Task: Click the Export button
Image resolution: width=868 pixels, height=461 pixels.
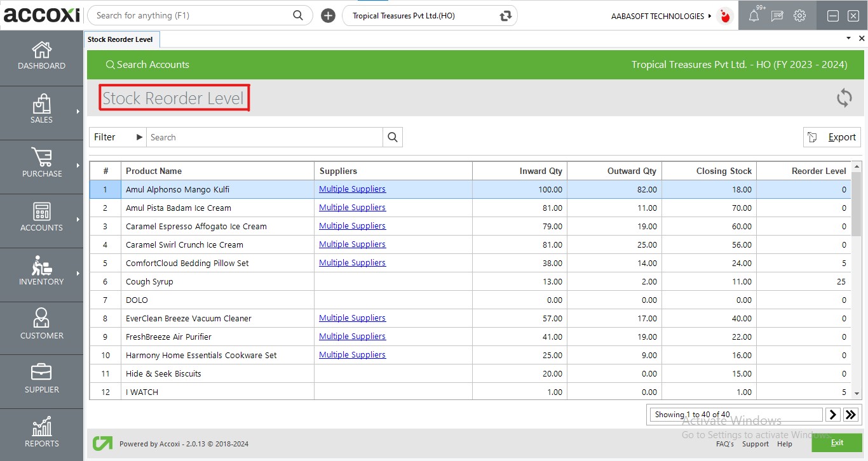Action: (832, 137)
